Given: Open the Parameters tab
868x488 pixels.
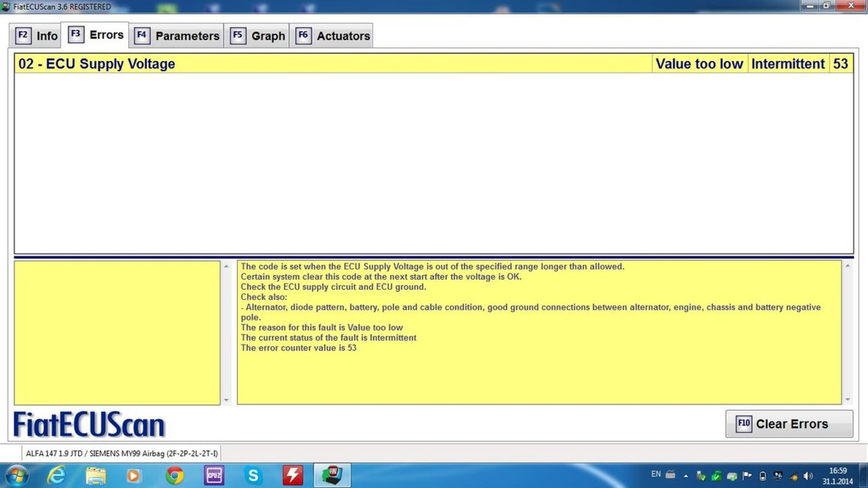Looking at the screenshot, I should [x=177, y=36].
